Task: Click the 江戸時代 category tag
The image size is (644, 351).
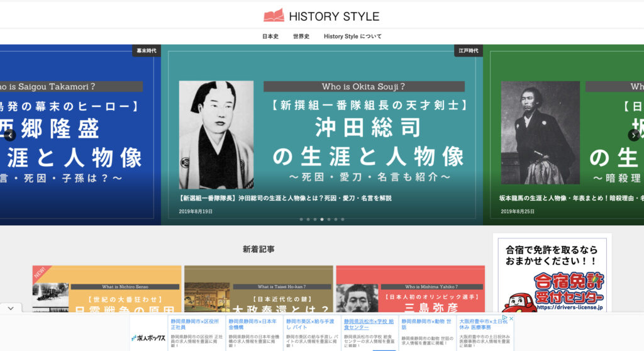Action: [469, 51]
